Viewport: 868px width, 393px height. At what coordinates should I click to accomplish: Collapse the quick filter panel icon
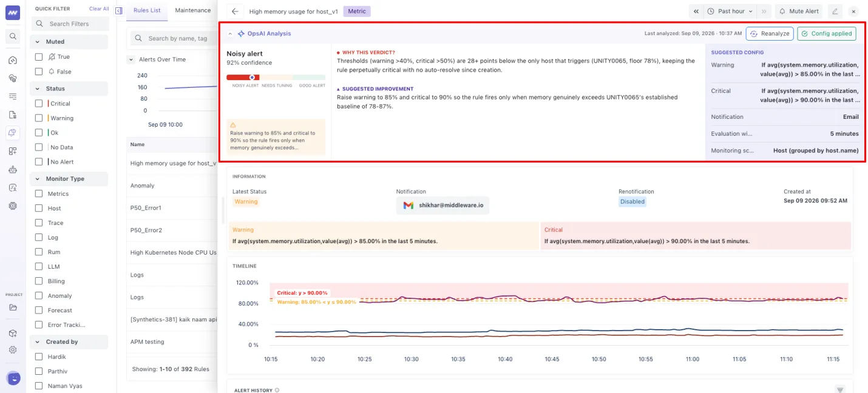point(118,10)
